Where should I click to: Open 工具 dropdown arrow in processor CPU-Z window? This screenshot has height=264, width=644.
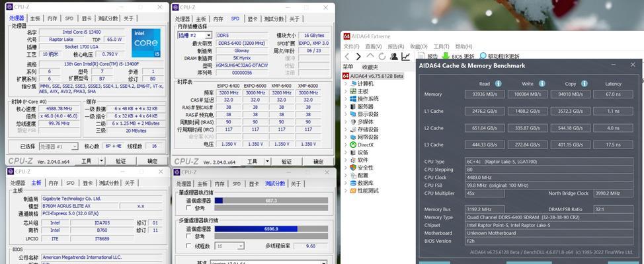click(x=101, y=161)
